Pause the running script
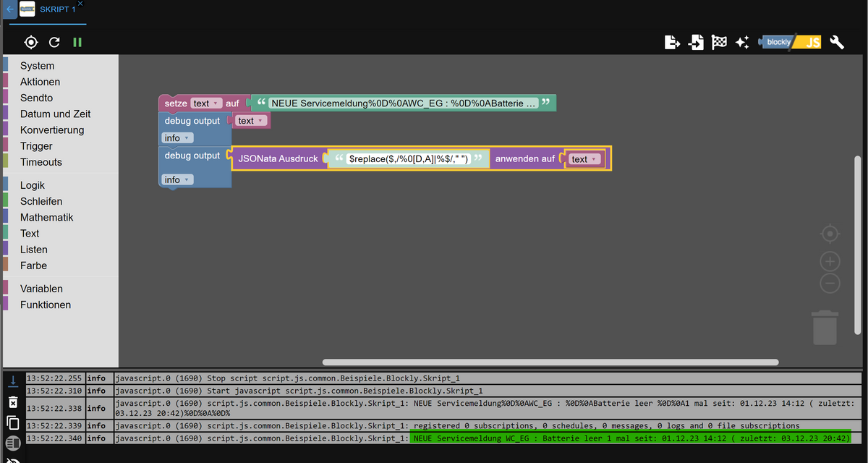868x463 pixels. [77, 43]
